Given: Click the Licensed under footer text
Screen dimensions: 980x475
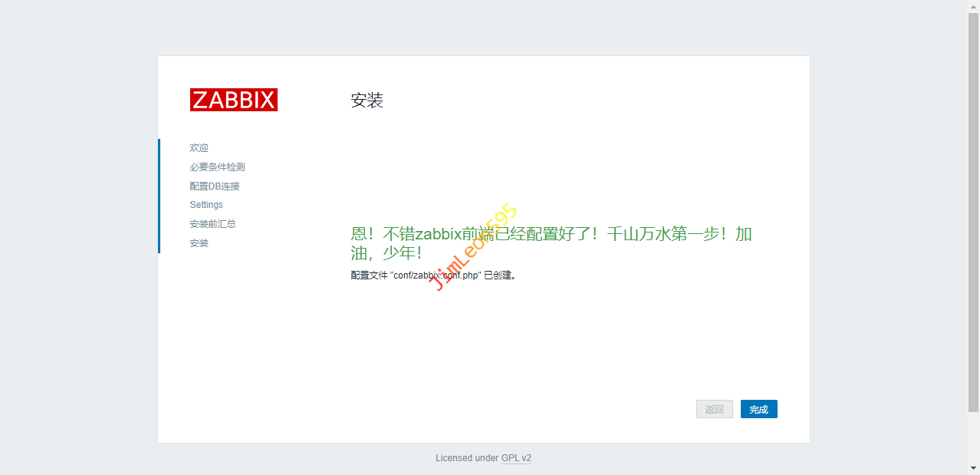Looking at the screenshot, I should (x=467, y=458).
